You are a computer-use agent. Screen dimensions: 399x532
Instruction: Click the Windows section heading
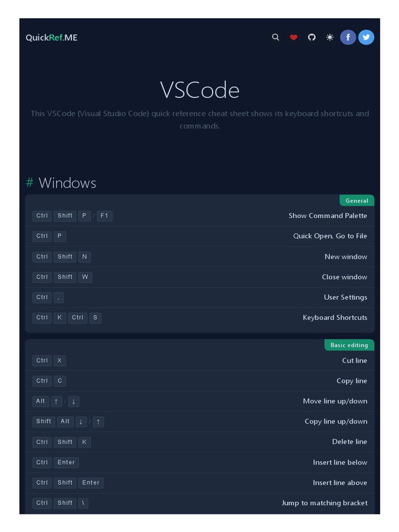[67, 183]
